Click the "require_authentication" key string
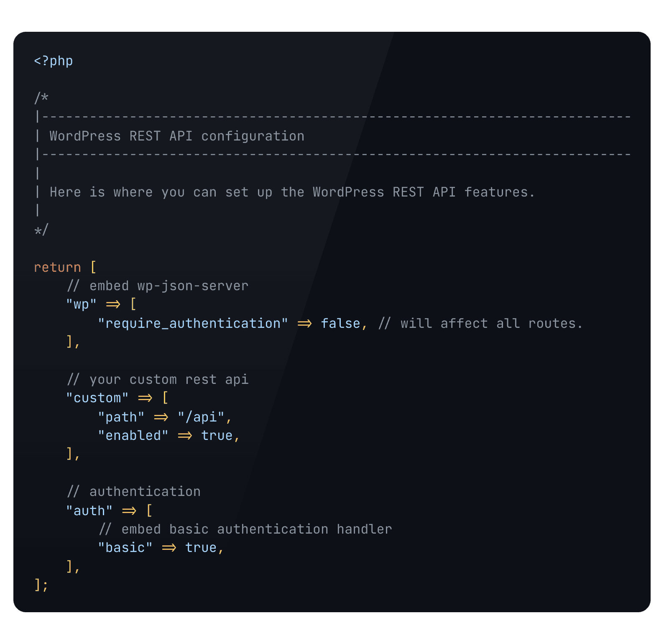This screenshot has width=664, height=644. point(193,323)
